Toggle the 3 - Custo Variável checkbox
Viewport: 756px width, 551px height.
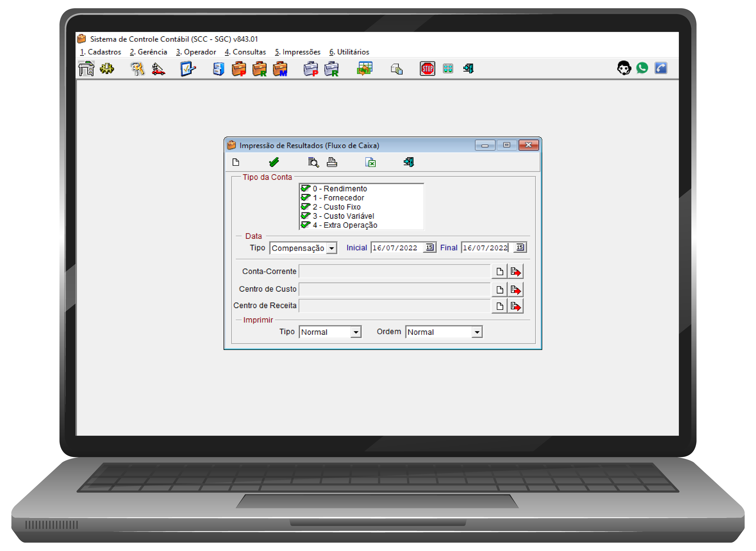click(306, 216)
